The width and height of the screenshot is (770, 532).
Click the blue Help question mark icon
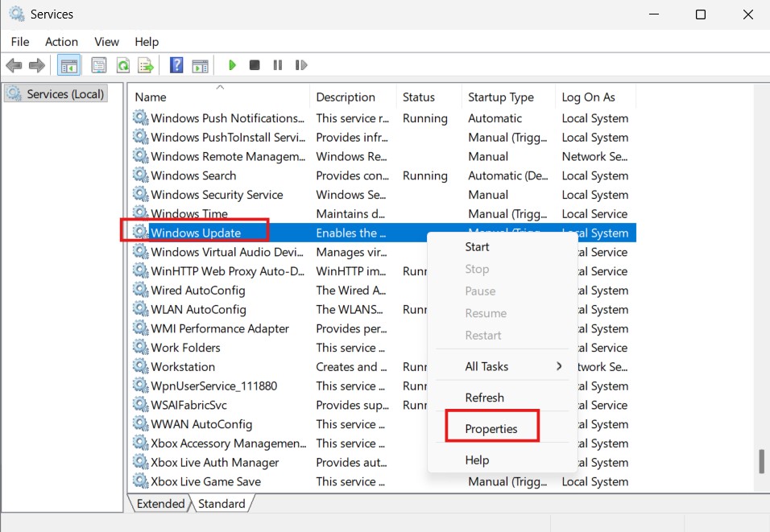coord(176,65)
